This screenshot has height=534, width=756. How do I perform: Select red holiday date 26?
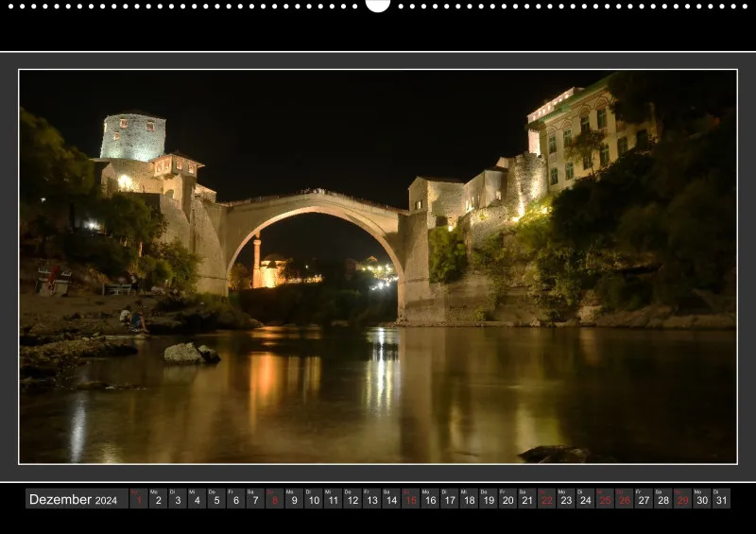[x=625, y=499]
